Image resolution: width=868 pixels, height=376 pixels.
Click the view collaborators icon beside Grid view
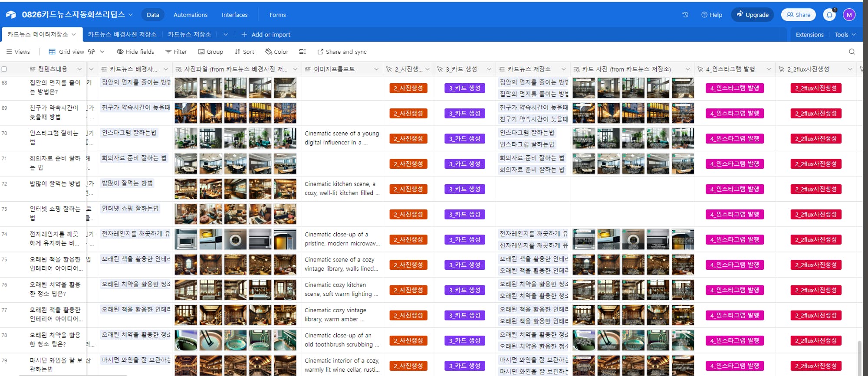point(91,52)
